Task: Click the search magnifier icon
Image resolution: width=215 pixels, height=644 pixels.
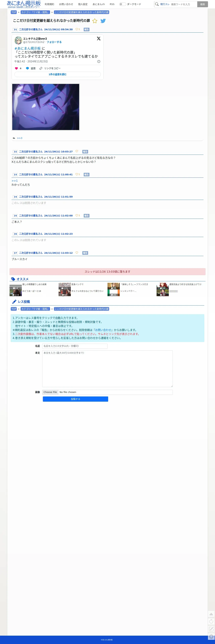Action: [157, 4]
